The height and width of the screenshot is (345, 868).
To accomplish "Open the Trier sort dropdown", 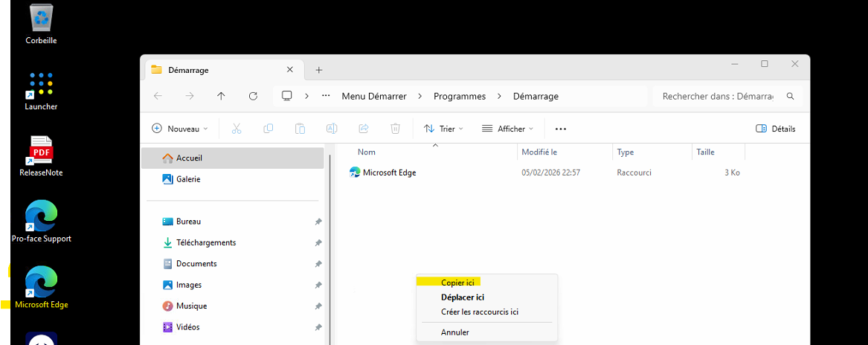I will [443, 129].
